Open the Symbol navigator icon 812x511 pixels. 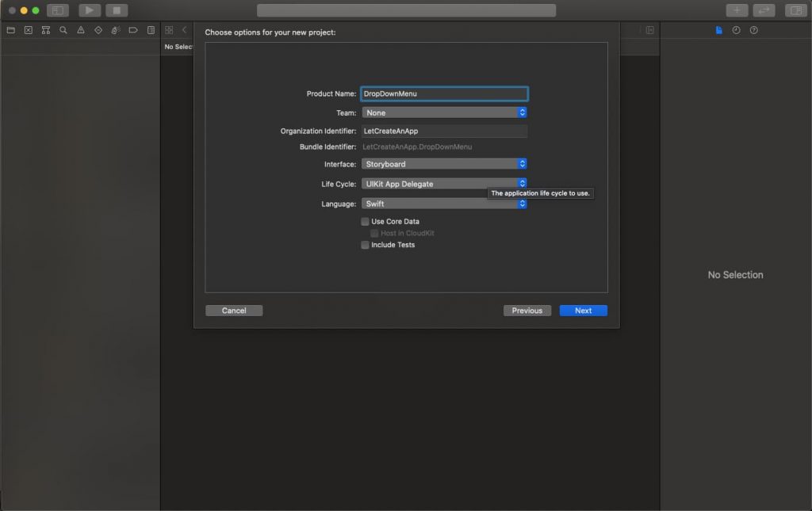click(46, 30)
